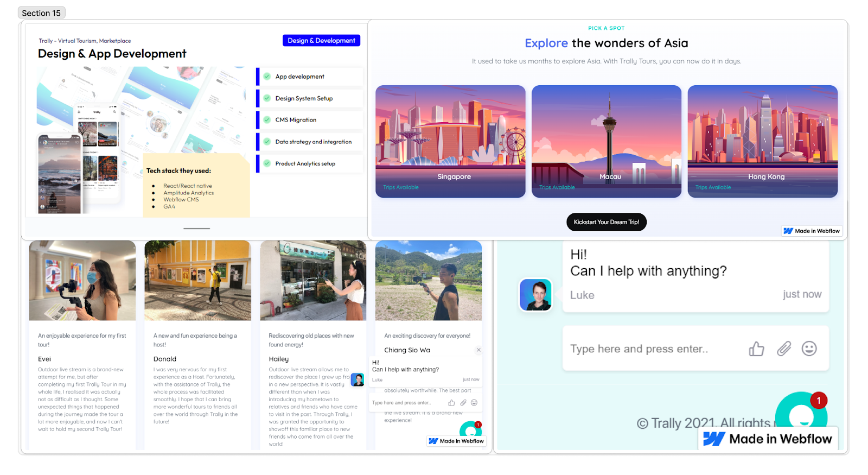Click the 'just now' timestamp in the enlarged chat
The height and width of the screenshot is (475, 868).
802,294
